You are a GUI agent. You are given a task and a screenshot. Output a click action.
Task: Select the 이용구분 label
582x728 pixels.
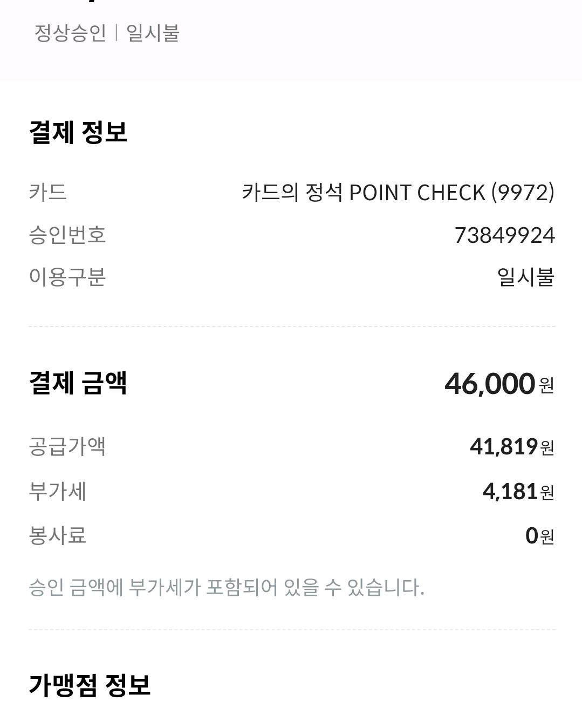pos(67,277)
